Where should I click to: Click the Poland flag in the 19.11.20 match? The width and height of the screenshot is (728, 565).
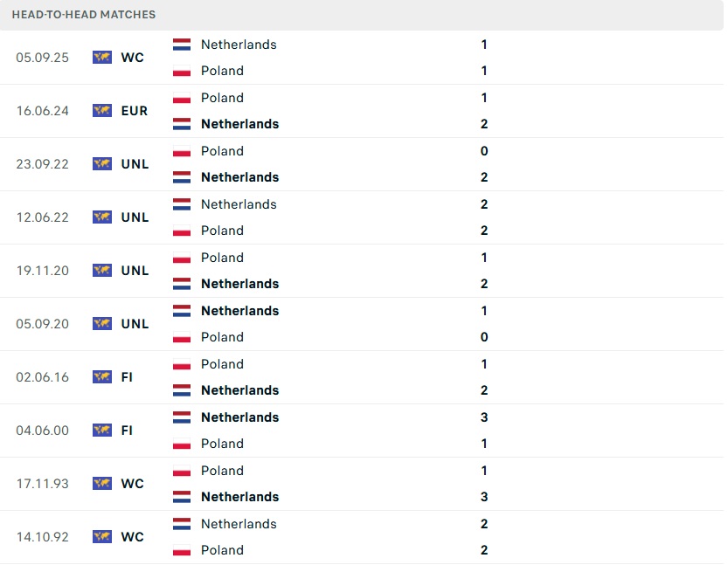point(182,258)
